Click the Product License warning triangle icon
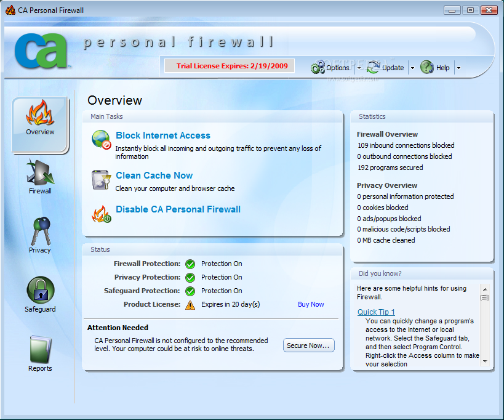The height and width of the screenshot is (420, 504). coord(190,305)
